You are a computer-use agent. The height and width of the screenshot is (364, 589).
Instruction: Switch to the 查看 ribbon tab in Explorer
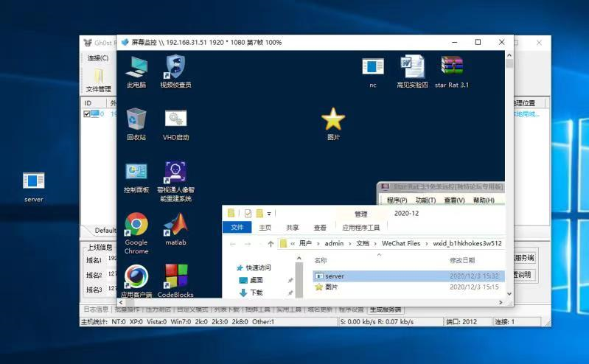(320, 228)
